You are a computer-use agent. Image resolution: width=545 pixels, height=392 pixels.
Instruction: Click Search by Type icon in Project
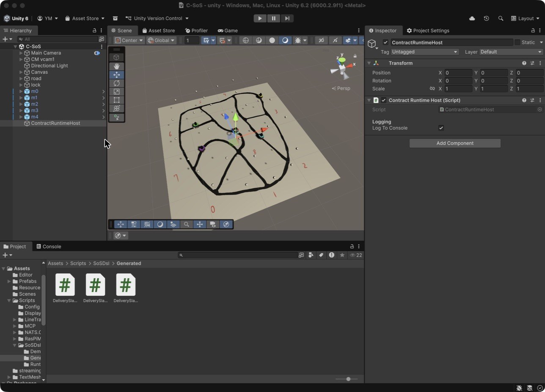point(311,255)
